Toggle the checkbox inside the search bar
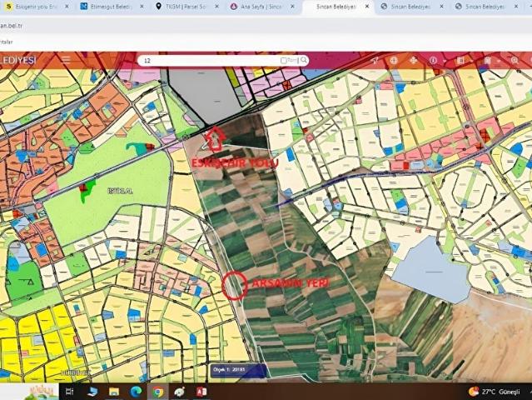Viewport: 532px width, 400px height. (284, 61)
